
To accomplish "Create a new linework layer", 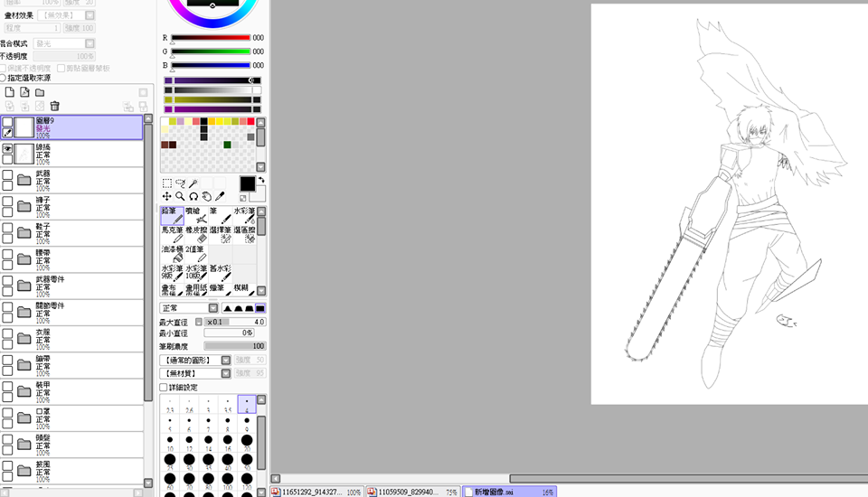I will point(24,92).
